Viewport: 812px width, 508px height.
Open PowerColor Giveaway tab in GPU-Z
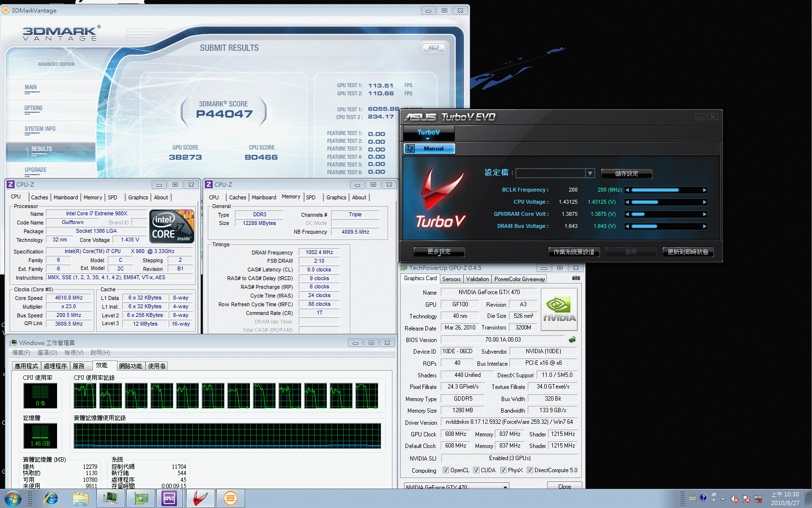tap(520, 279)
